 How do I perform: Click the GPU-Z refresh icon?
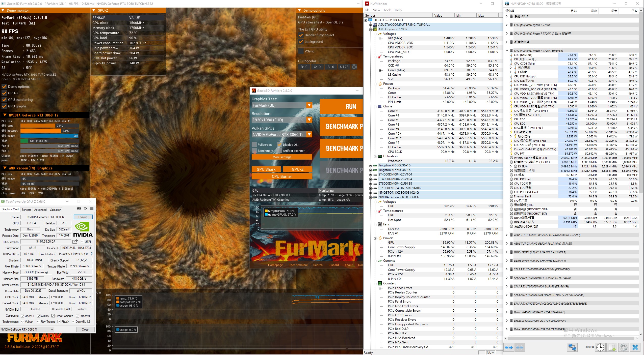pos(85,208)
